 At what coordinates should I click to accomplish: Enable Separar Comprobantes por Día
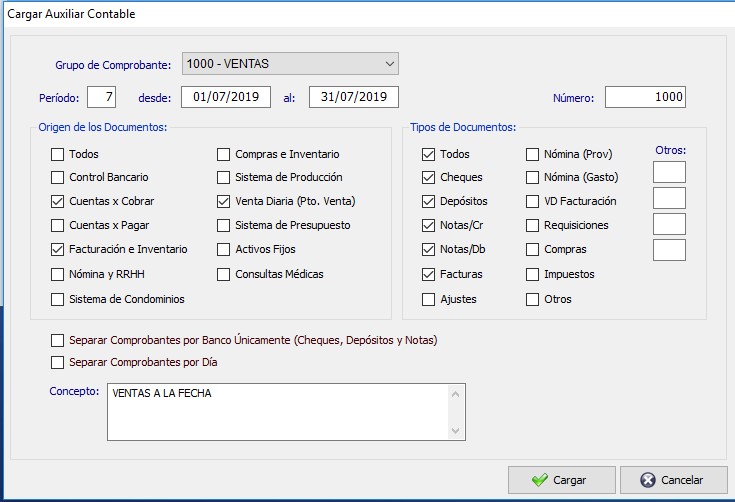click(57, 362)
